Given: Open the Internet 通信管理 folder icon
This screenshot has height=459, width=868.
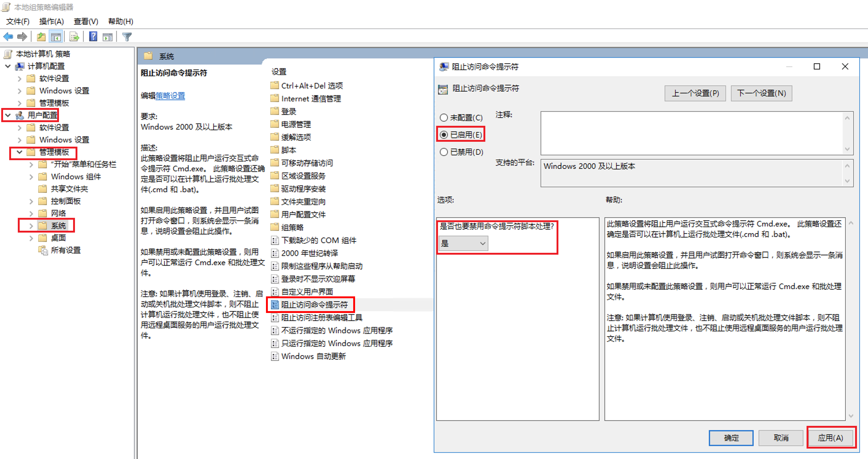Looking at the screenshot, I should 275,98.
